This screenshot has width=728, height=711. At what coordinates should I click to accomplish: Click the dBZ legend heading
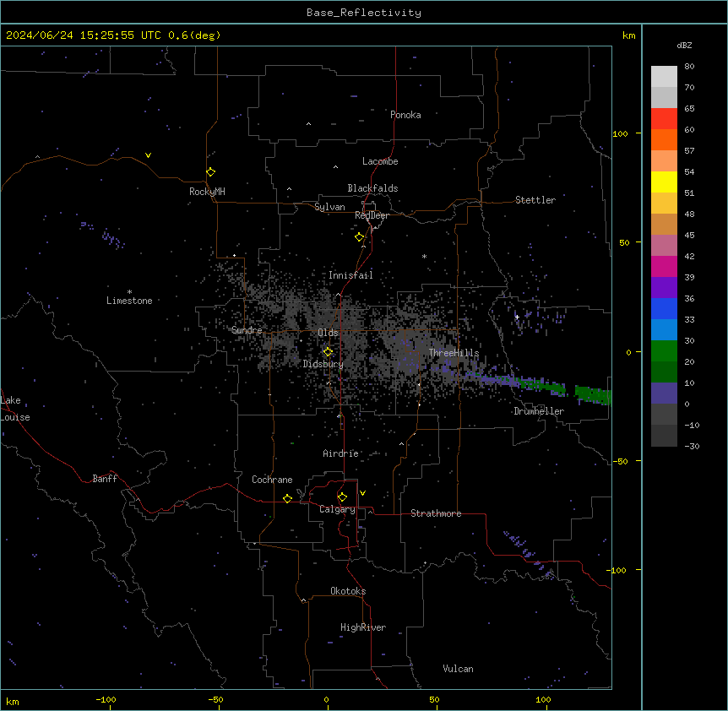point(684,46)
